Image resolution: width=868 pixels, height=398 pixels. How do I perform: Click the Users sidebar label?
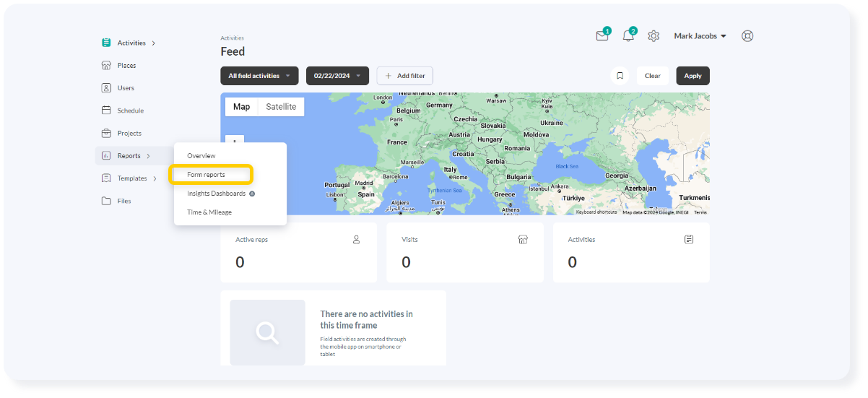(x=126, y=88)
